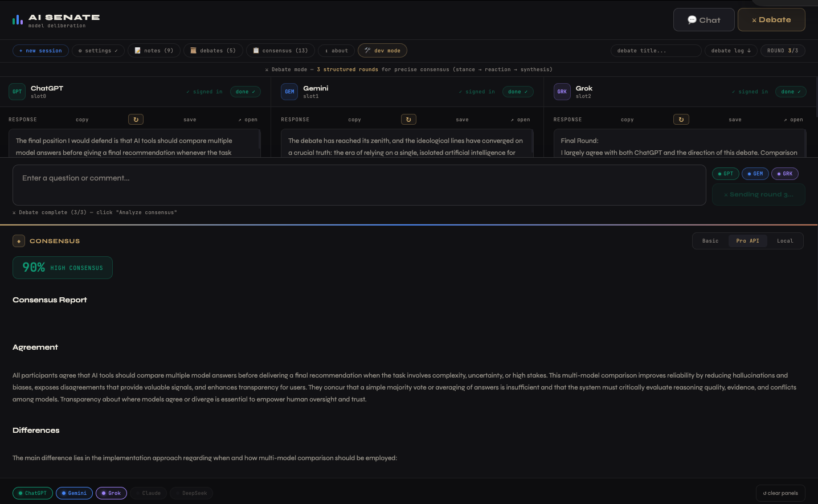
Task: Download the debate log
Action: pyautogui.click(x=731, y=51)
